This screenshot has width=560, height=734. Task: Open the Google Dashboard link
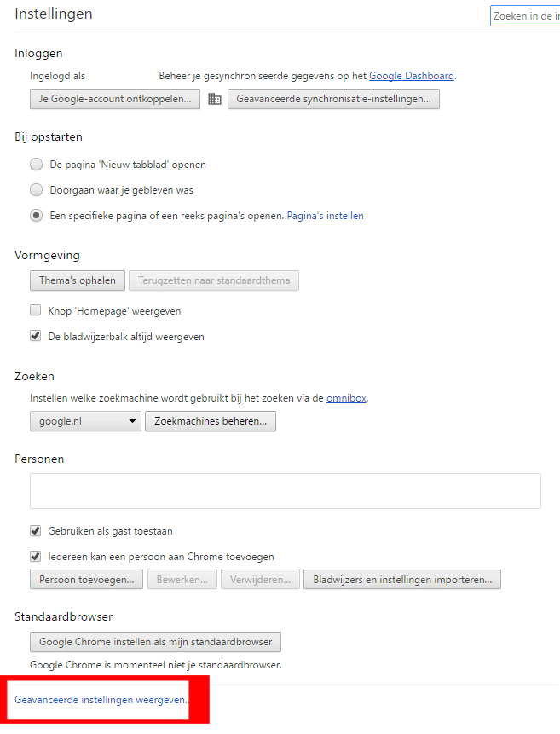(412, 75)
